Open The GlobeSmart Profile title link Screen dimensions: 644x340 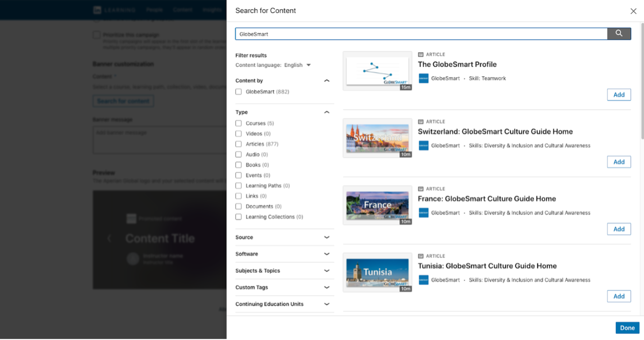click(x=457, y=64)
